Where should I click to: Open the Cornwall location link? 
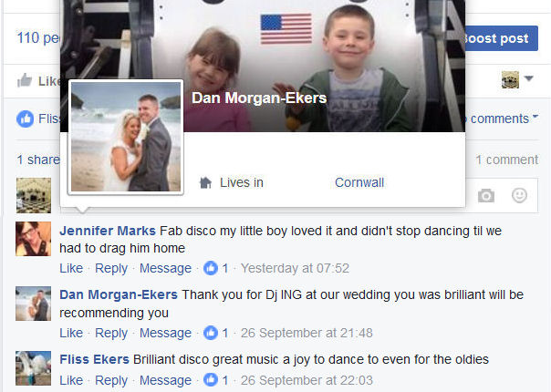(x=359, y=182)
